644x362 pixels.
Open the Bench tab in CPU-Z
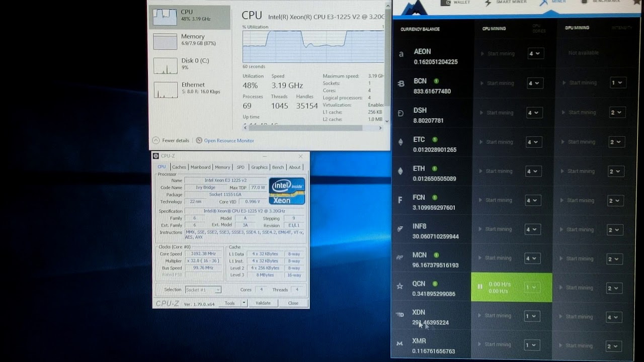click(278, 167)
